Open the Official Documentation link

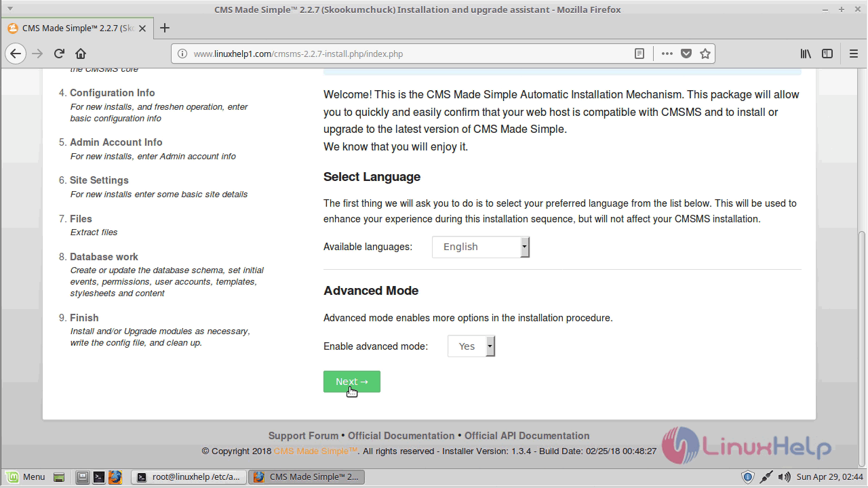pos(401,436)
